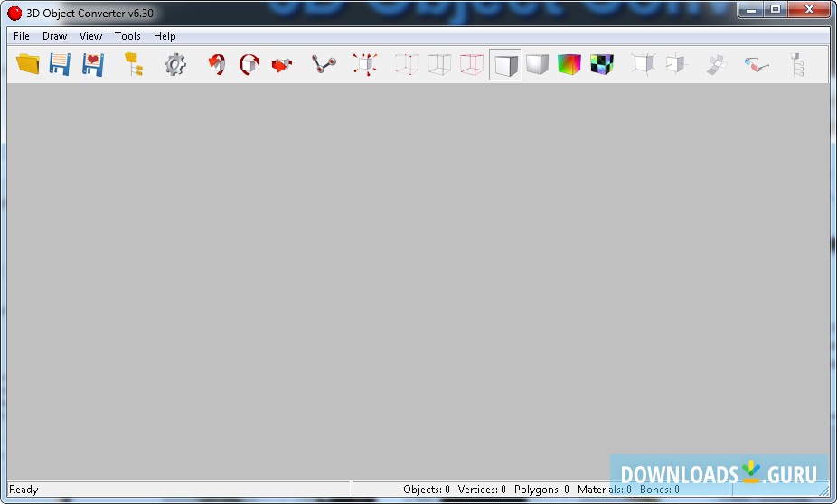Click the gray hierarchy tree icon

click(x=797, y=64)
